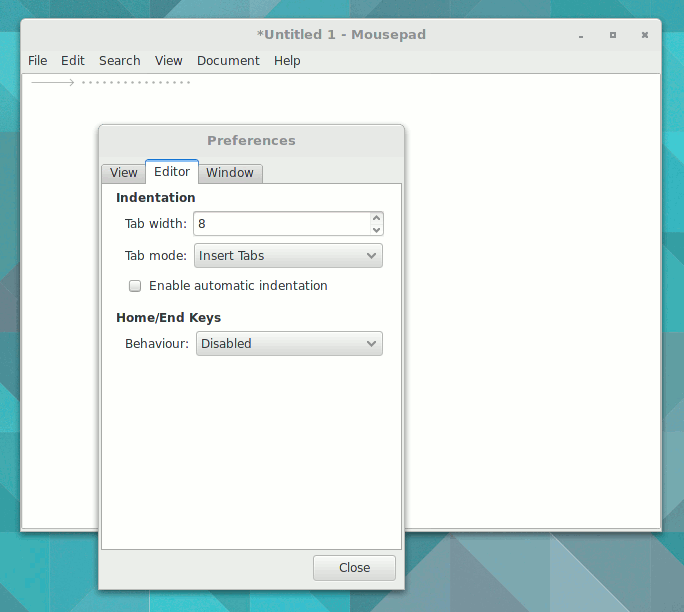
Task: Expand the Home/End Keys Behaviour dropdown
Action: click(x=288, y=344)
